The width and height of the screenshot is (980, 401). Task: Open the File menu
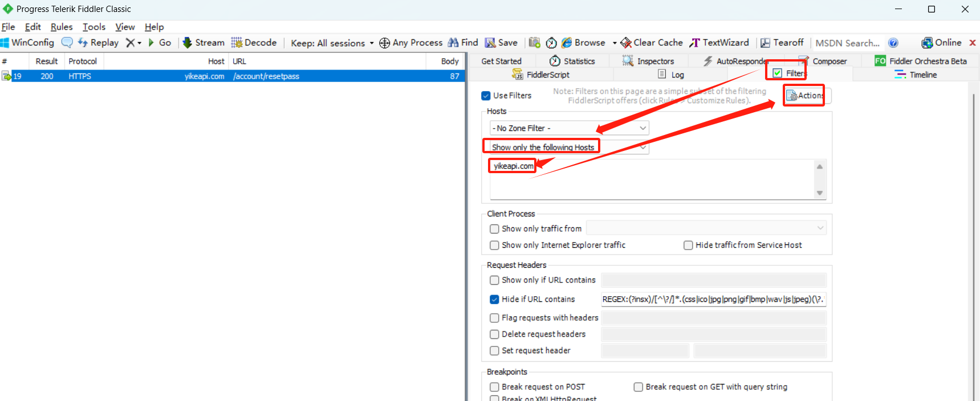(x=8, y=27)
